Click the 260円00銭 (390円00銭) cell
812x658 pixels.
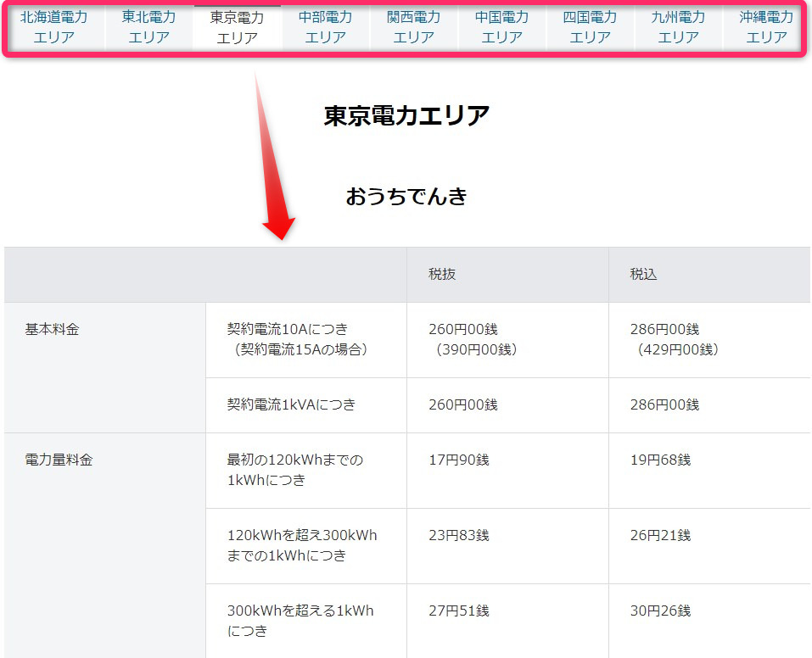(x=507, y=340)
